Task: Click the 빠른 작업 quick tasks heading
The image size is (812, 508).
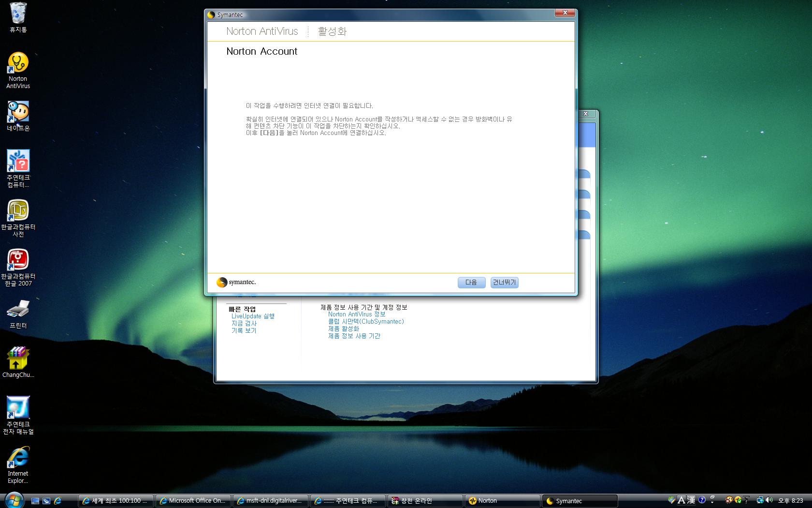Action: coord(242,309)
